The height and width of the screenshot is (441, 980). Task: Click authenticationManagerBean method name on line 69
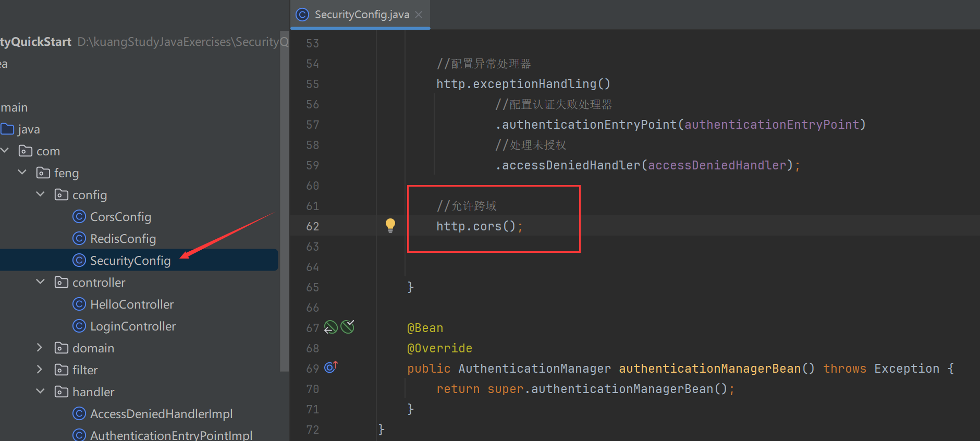(709, 369)
